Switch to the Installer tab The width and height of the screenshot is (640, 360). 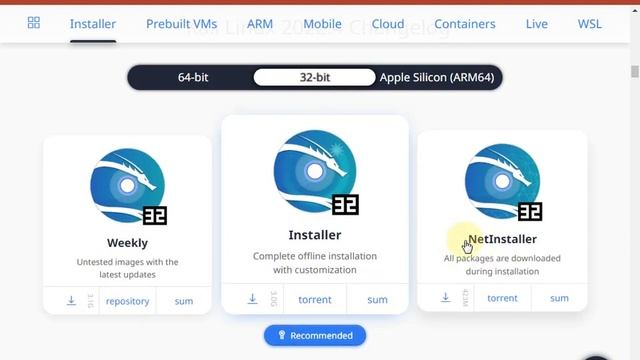point(93,24)
